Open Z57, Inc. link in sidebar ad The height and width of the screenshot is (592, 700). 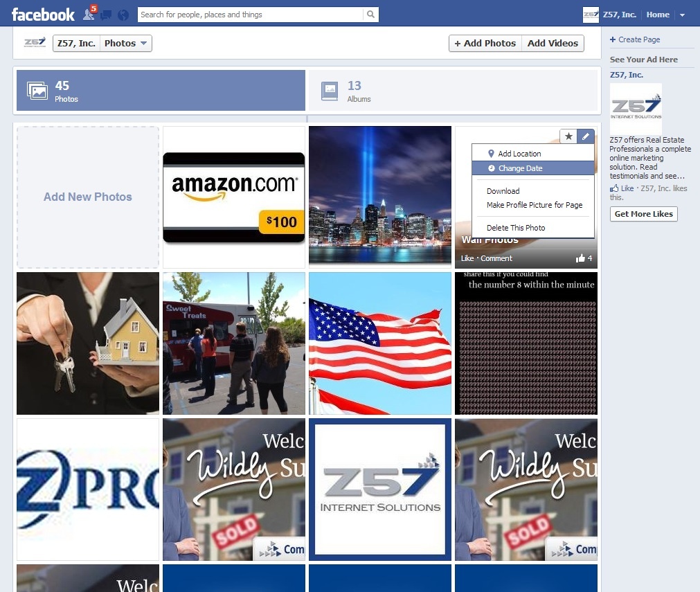pos(627,75)
